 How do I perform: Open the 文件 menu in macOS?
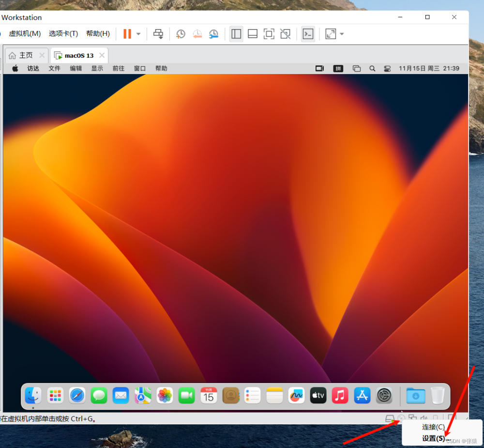click(54, 68)
